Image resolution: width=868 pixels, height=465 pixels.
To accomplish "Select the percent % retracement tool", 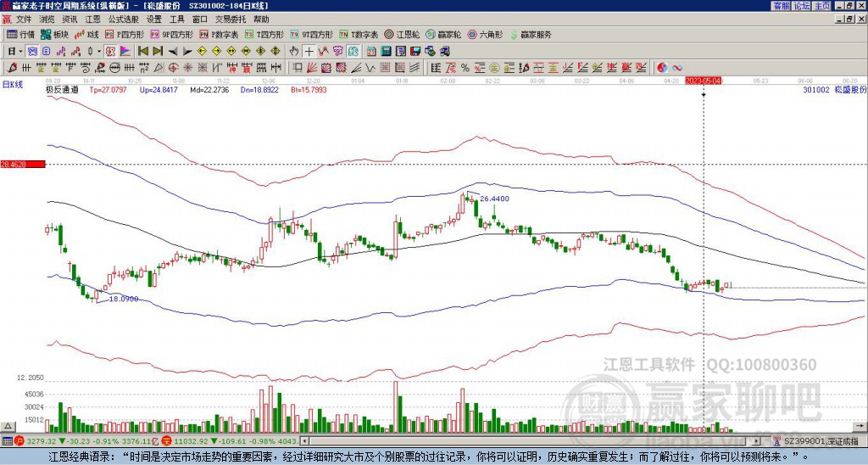I will tap(465, 68).
